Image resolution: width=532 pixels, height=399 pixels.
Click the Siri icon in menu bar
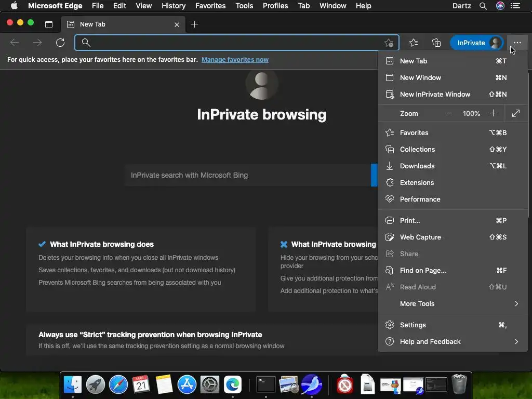tap(500, 6)
